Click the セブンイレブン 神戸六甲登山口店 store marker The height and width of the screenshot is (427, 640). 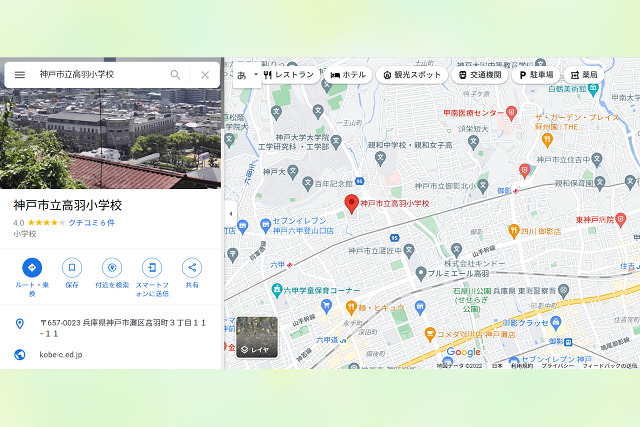point(266,225)
